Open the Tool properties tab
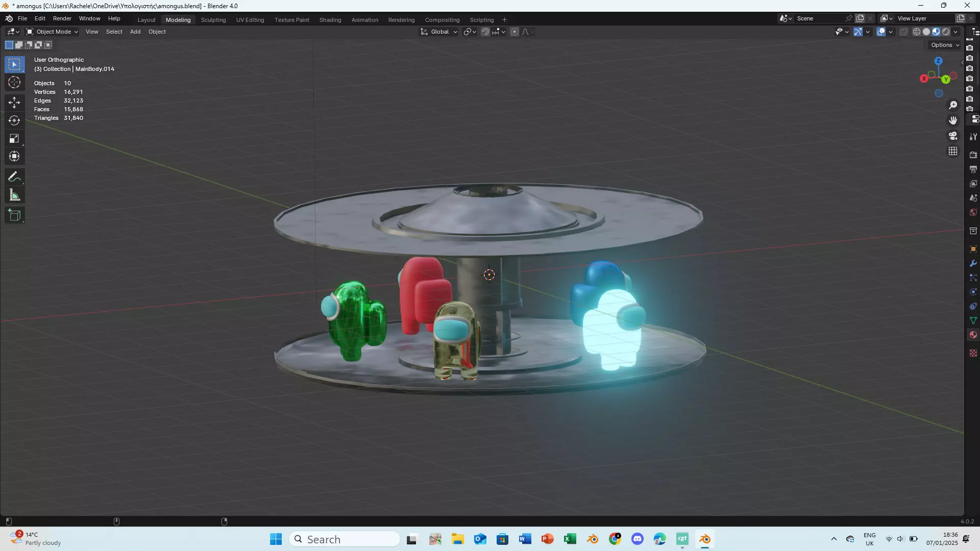Screen dimensions: 980x551 point(973,137)
